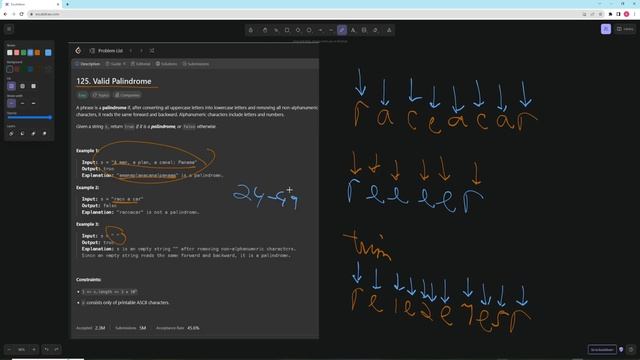Open the shield encryption info icon
640x360 pixels.
(x=621, y=350)
